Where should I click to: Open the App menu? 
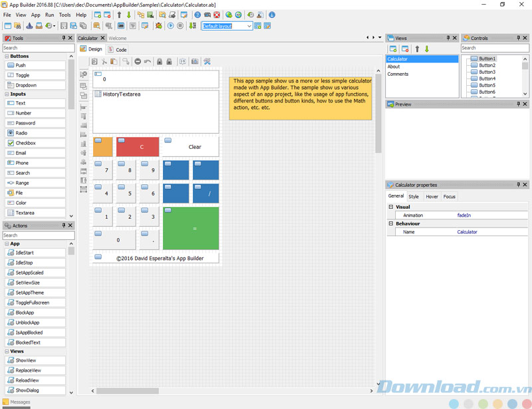click(35, 15)
